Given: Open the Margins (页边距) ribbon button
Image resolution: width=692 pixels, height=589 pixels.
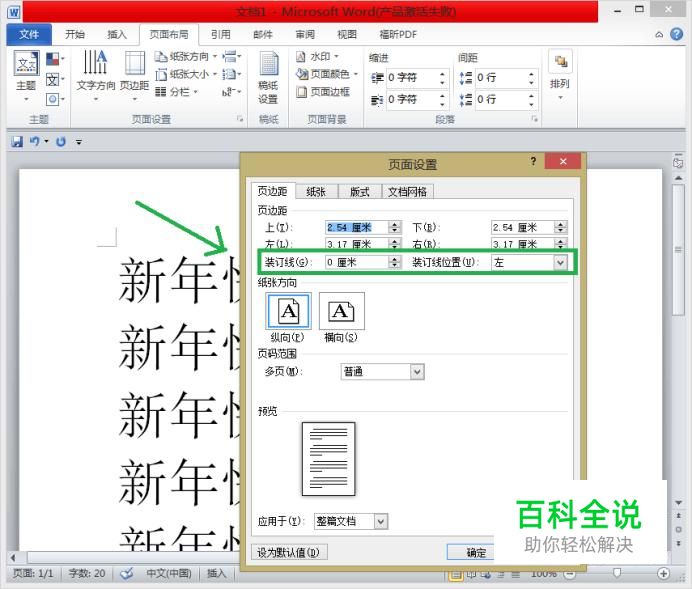Looking at the screenshot, I should click(x=134, y=75).
